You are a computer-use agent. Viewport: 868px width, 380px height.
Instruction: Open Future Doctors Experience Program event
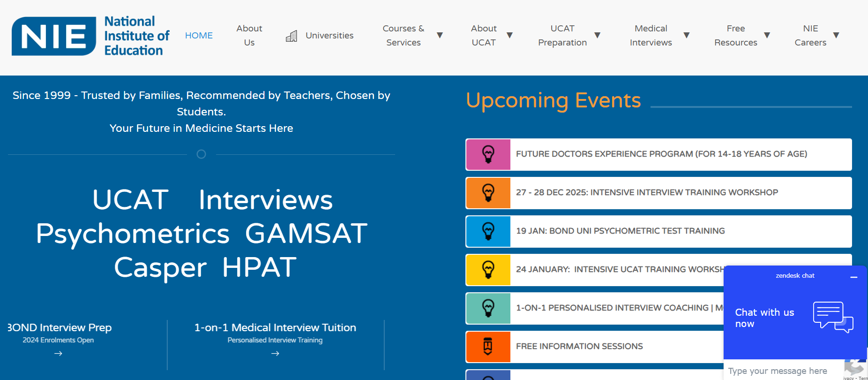coord(658,154)
